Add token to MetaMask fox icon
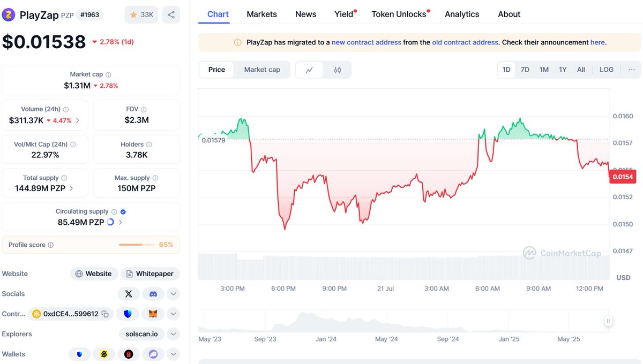The width and height of the screenshot is (643, 364). (x=153, y=314)
